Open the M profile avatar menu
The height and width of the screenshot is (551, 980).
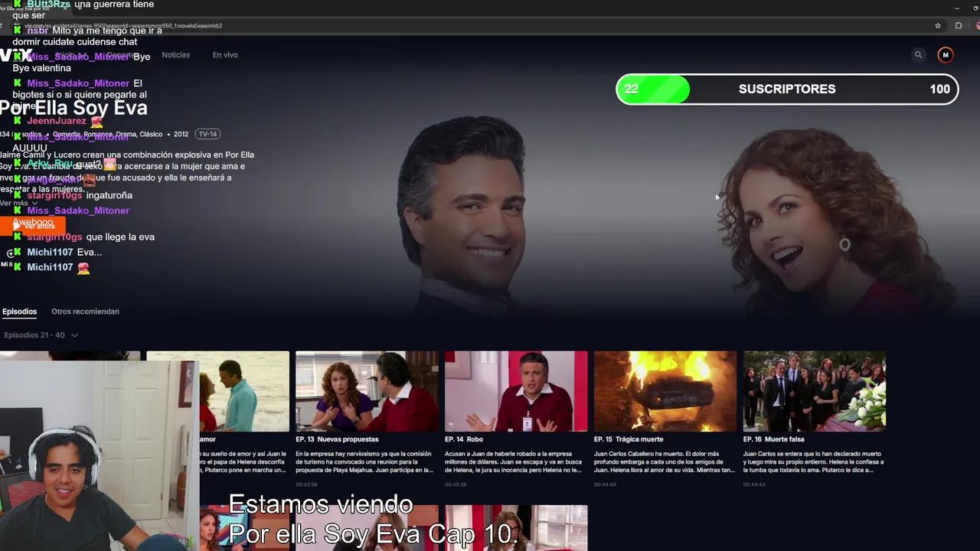[946, 55]
